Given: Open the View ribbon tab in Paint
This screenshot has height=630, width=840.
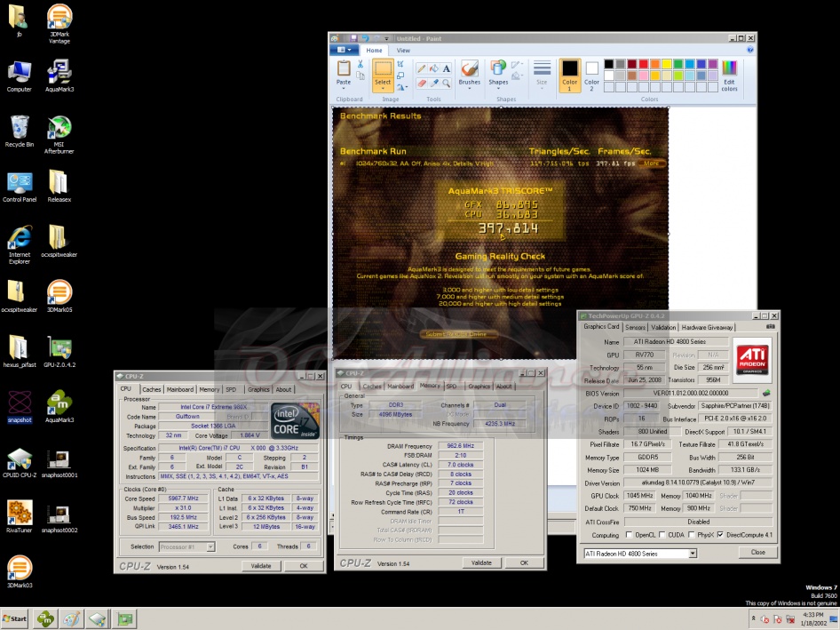Looking at the screenshot, I should [403, 51].
